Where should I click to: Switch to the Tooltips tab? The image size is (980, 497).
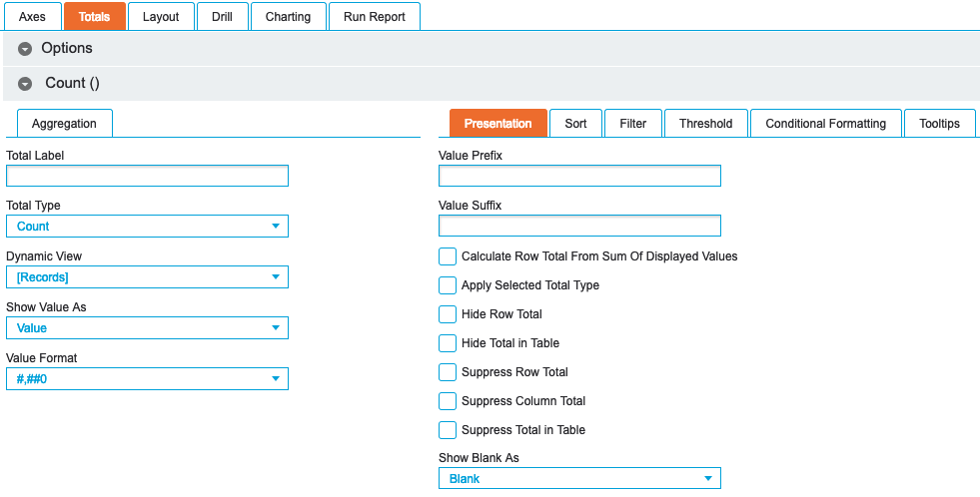[939, 124]
